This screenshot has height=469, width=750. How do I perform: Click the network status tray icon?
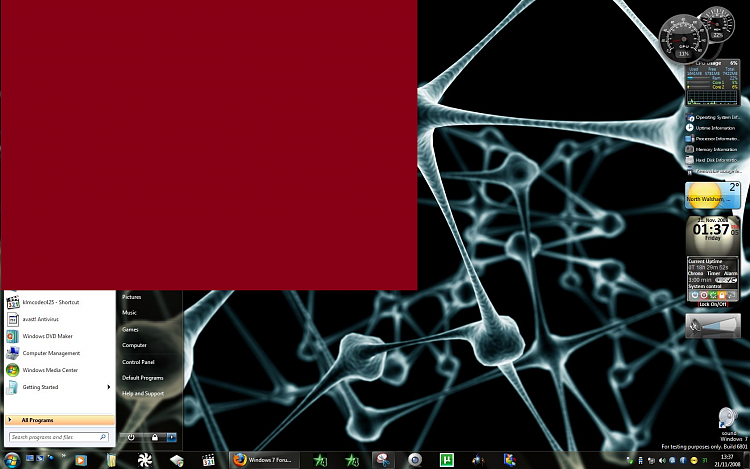point(651,460)
